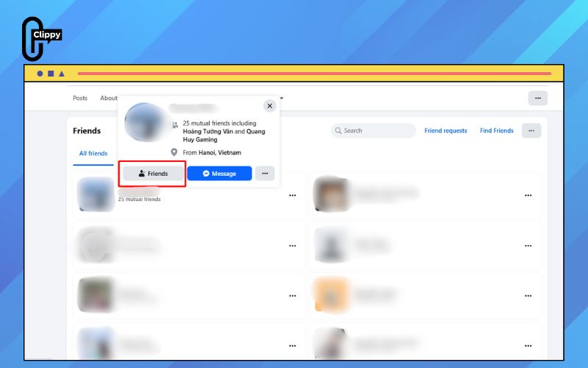The width and height of the screenshot is (588, 368).
Task: Send a message via Message button
Action: [x=219, y=174]
